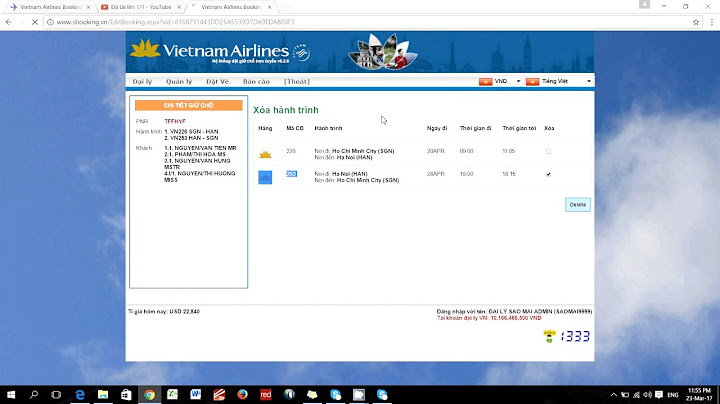Open Đặt Vé menu
Screen dimensions: 720x404
pos(217,81)
